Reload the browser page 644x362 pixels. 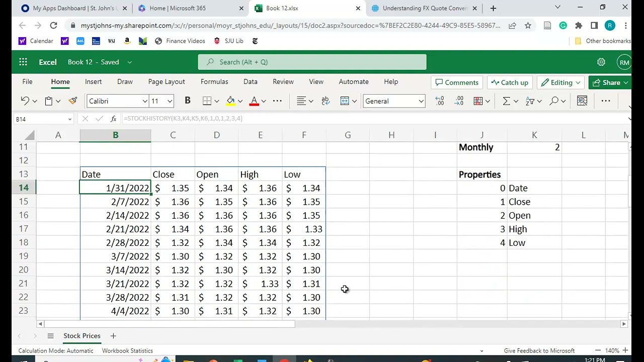tap(54, 26)
